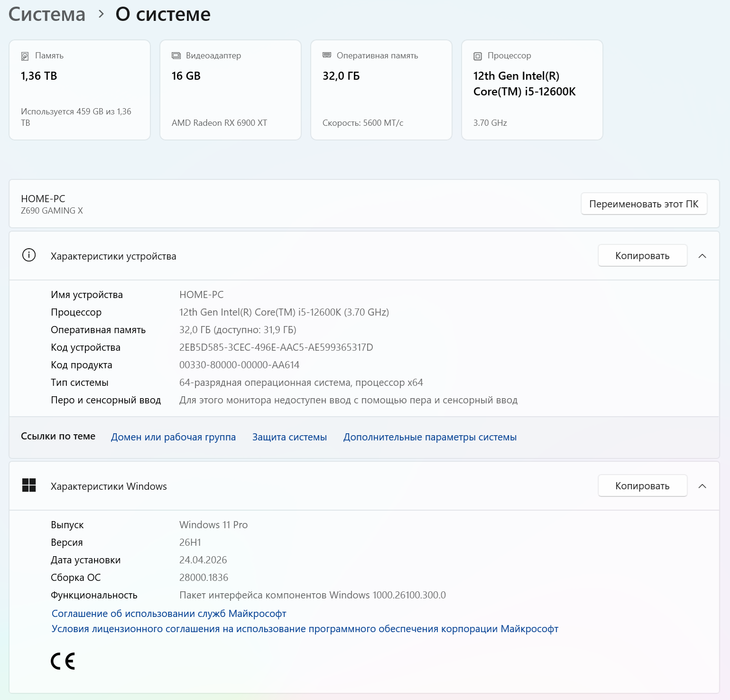The image size is (730, 700).
Task: Open Соглашение об использовании служб Майкрософт
Action: [x=169, y=614]
